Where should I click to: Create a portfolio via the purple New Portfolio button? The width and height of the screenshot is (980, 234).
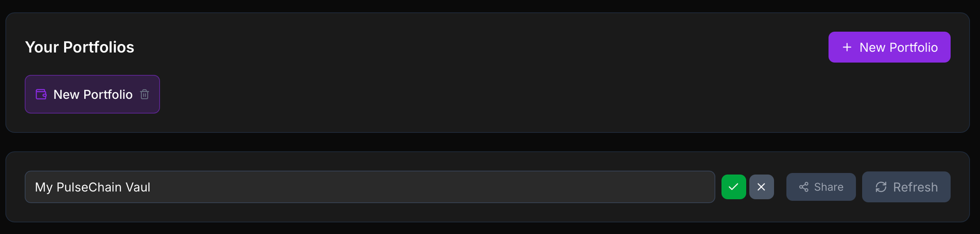(889, 47)
